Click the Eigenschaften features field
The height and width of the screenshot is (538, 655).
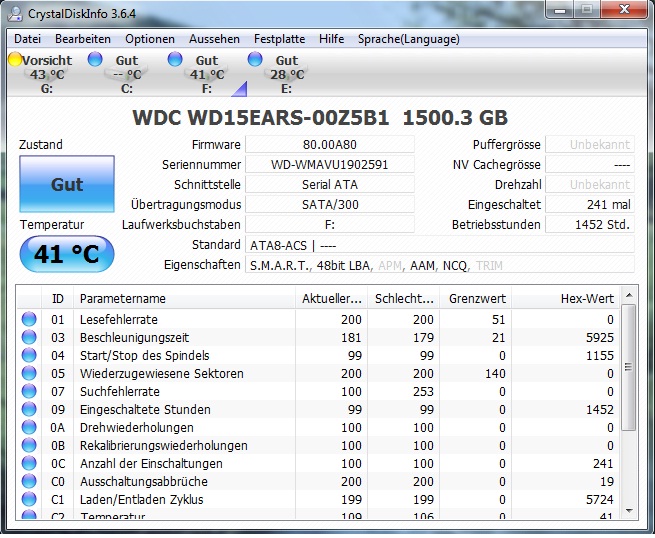click(x=439, y=265)
